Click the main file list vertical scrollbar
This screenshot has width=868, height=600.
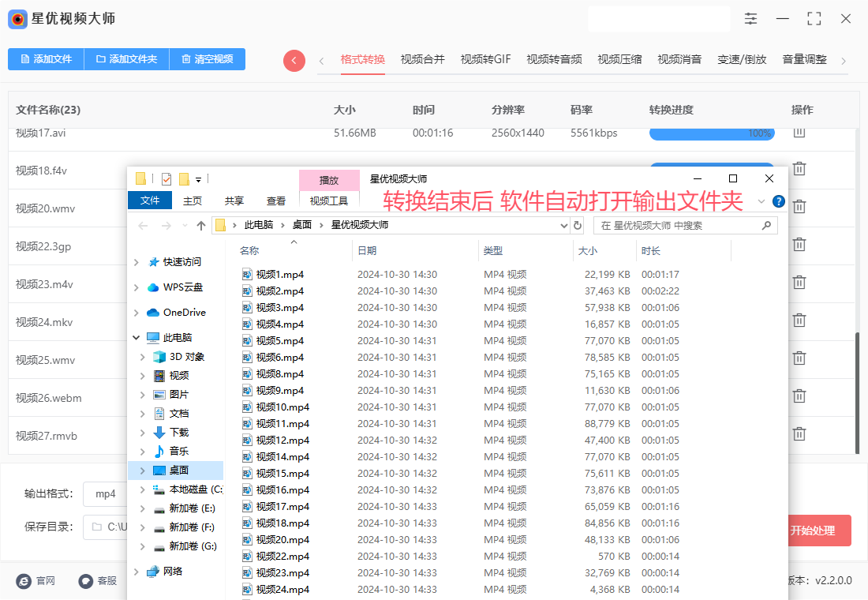[x=858, y=393]
